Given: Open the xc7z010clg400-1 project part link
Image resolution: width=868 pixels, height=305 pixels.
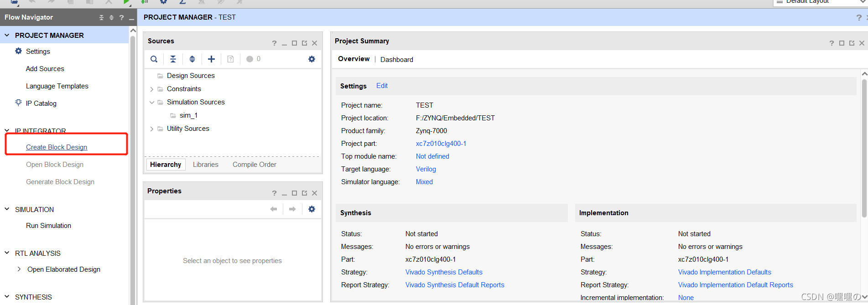Looking at the screenshot, I should click(441, 144).
